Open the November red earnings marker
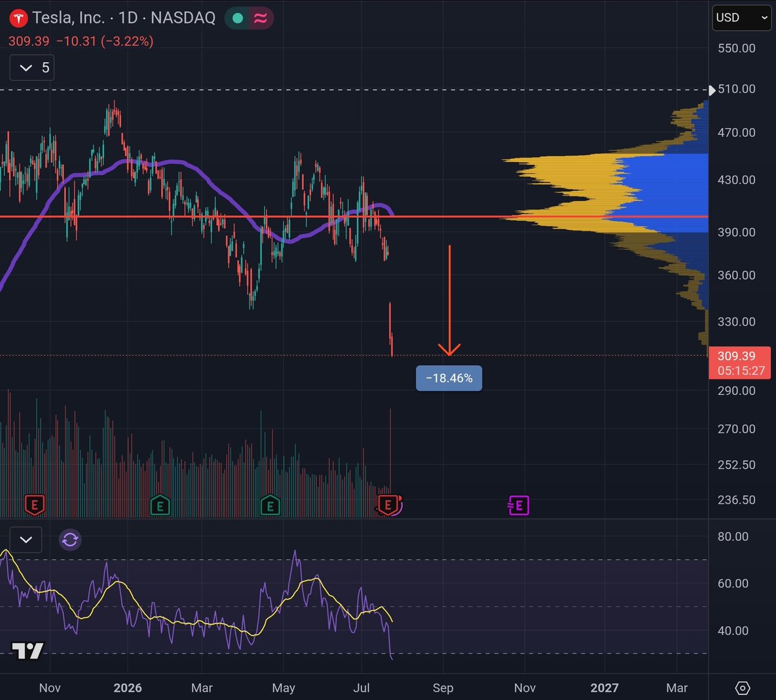Image resolution: width=776 pixels, height=700 pixels. coord(34,504)
